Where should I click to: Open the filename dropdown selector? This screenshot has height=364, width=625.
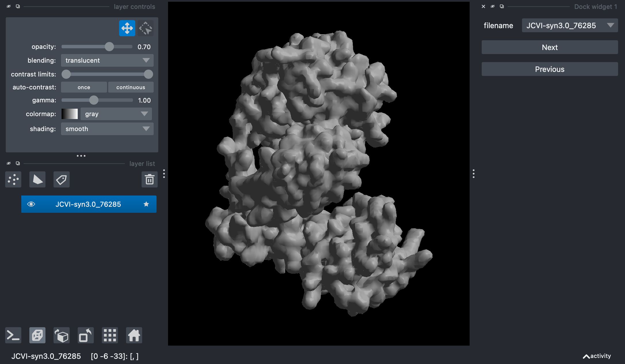click(569, 26)
